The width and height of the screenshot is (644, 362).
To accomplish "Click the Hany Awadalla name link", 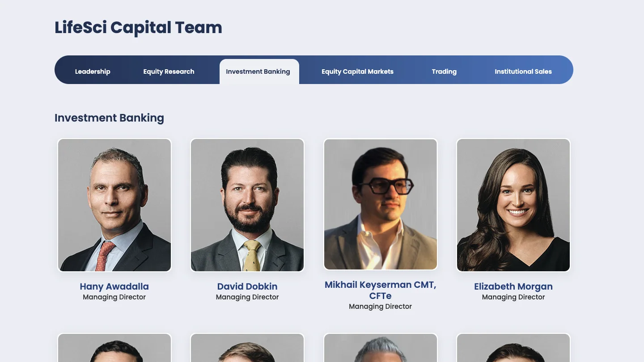I will [x=114, y=286].
